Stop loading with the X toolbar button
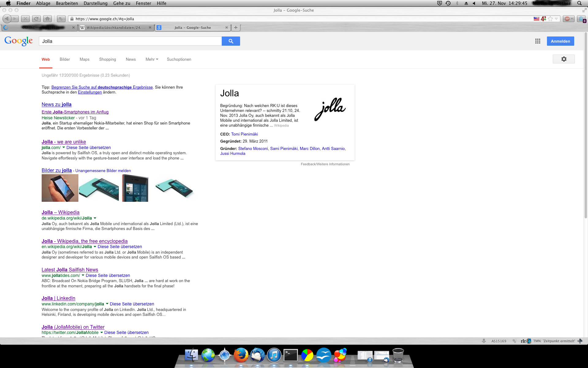The height and width of the screenshot is (368, 588). [25, 19]
